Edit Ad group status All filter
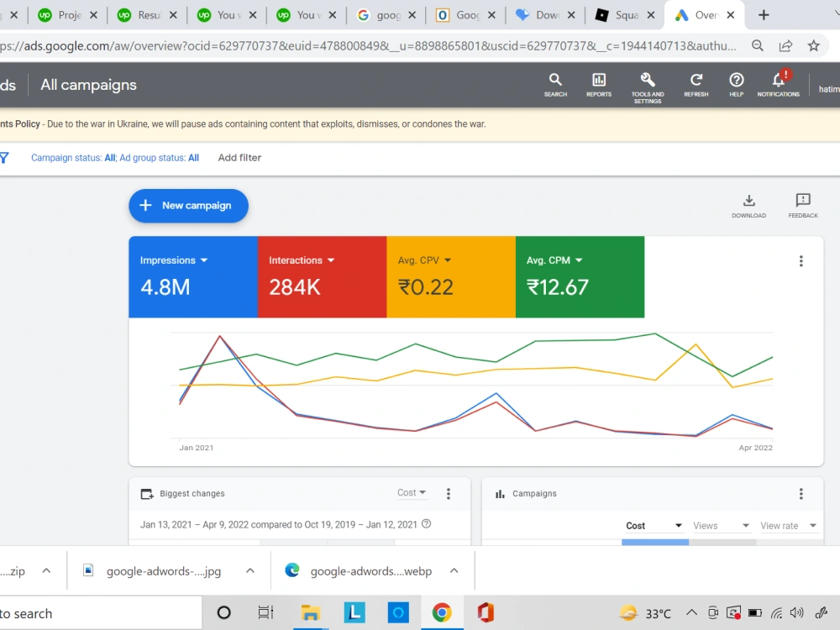The image size is (840, 630). 159,158
